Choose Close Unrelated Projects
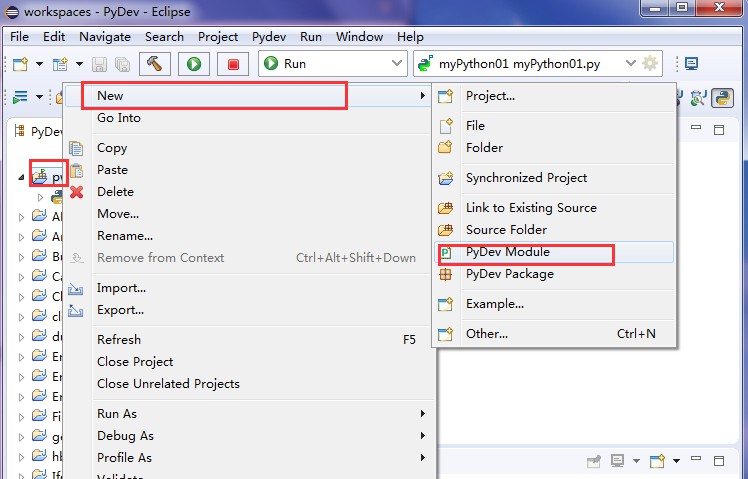748x479 pixels. click(248, 384)
